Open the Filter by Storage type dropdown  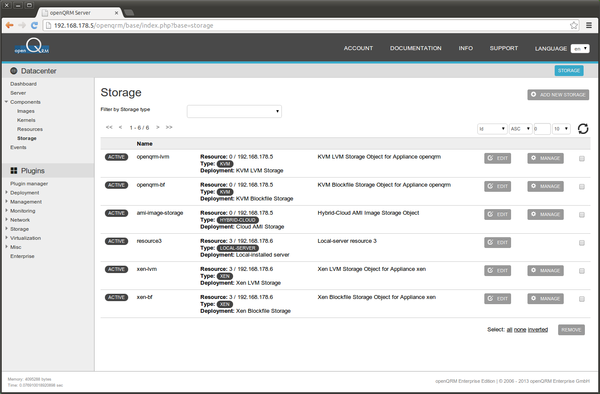pos(234,111)
